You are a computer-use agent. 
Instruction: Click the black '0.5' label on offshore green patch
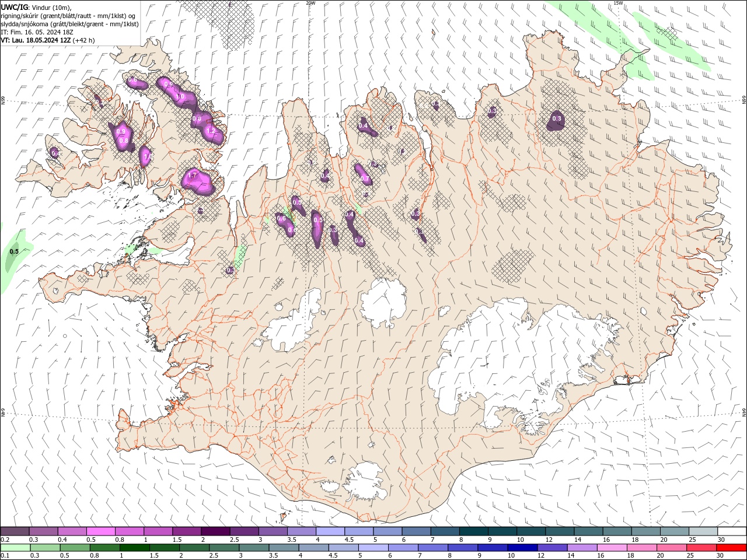tap(14, 251)
